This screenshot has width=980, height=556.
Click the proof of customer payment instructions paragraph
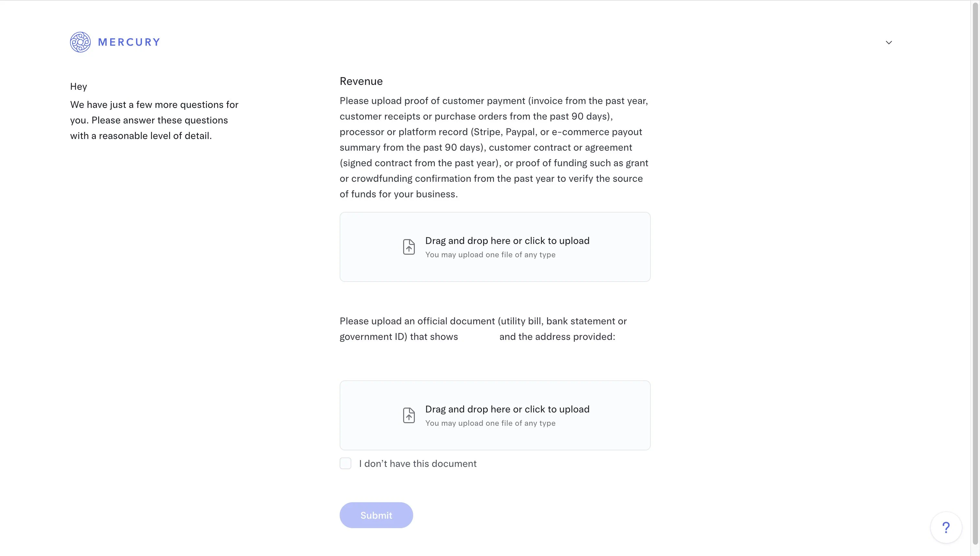tap(494, 147)
